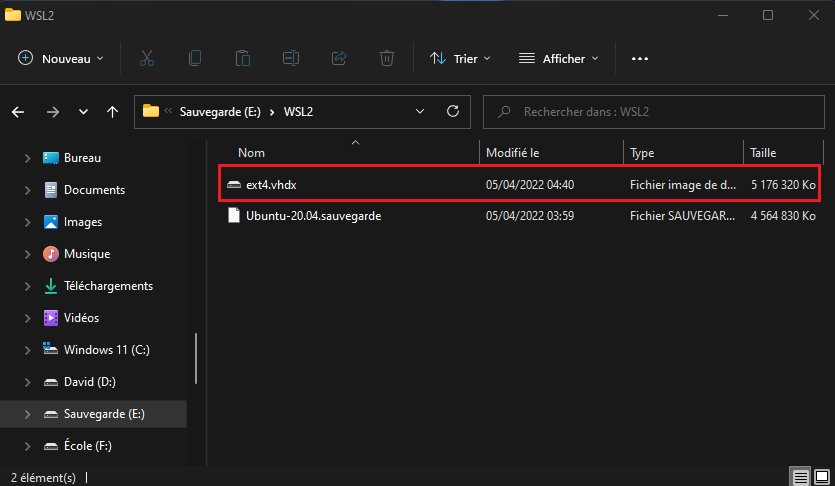The image size is (835, 486).
Task: Click the navigation pane scrollbar
Action: click(196, 358)
